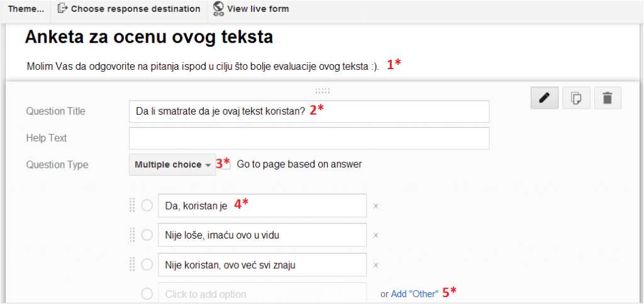Click the "Click to add option" field
Screen dimensions: 644x304
pos(262,294)
